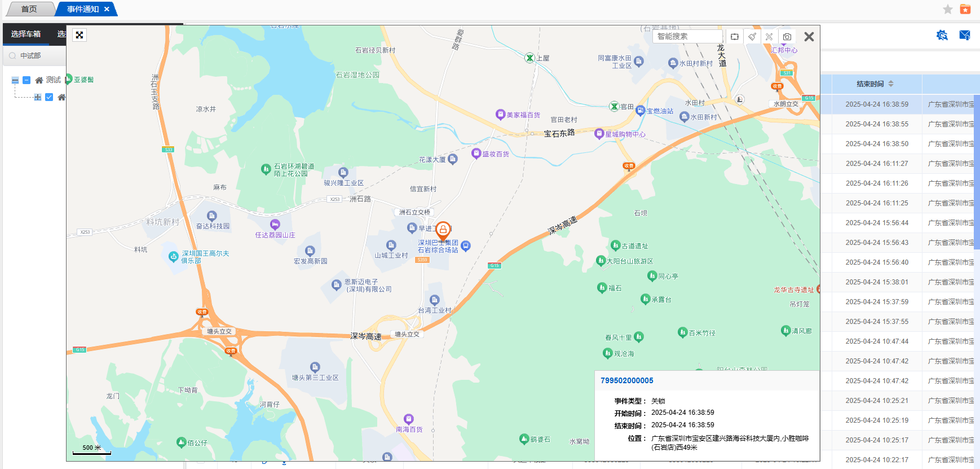This screenshot has width=980, height=469.
Task: Toggle the 测试 partially-checked checkbox
Action: coord(27,80)
